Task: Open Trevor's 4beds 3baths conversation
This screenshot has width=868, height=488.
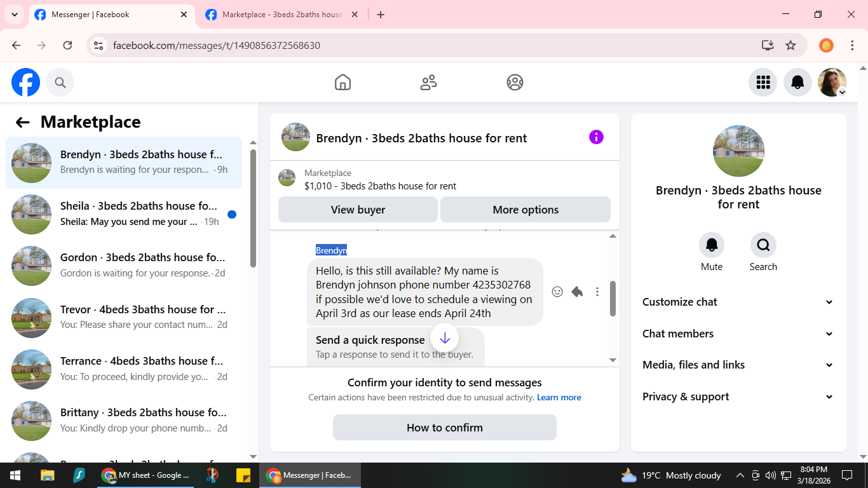Action: pos(124,317)
